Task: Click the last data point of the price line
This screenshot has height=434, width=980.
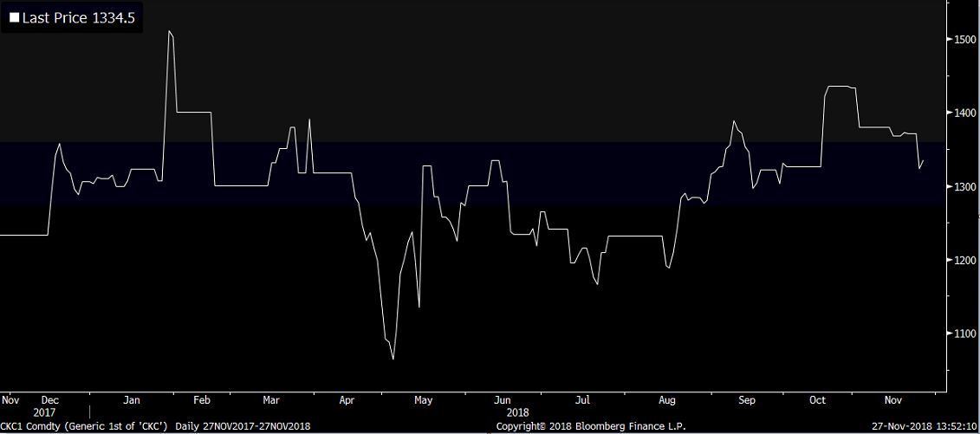Action: [x=923, y=161]
